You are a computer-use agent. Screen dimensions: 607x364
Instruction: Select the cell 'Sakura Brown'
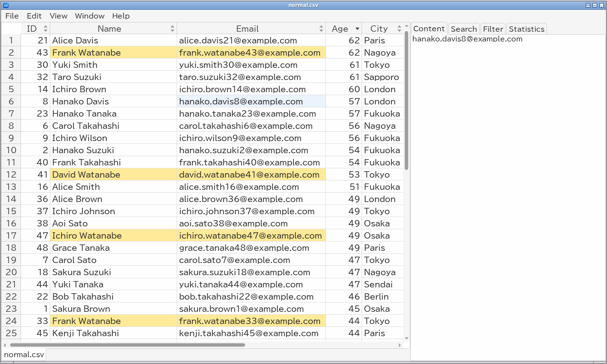(113, 309)
